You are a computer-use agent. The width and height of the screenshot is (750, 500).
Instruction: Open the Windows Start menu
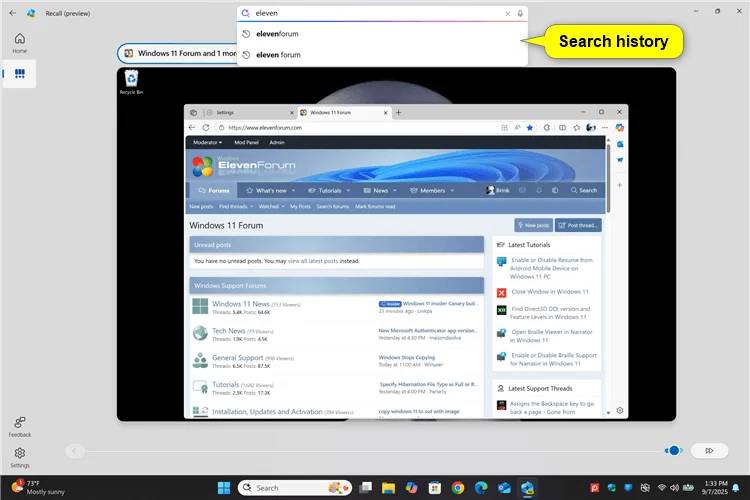(224, 488)
